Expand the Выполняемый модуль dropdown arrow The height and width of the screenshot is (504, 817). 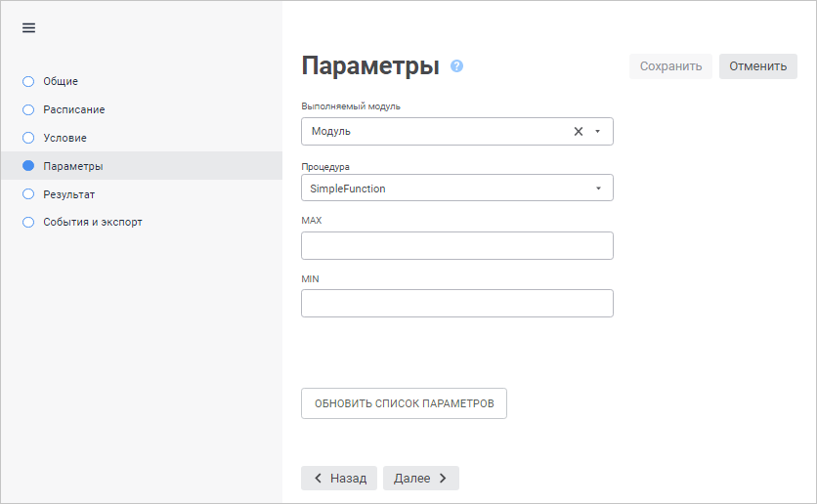pyautogui.click(x=597, y=131)
